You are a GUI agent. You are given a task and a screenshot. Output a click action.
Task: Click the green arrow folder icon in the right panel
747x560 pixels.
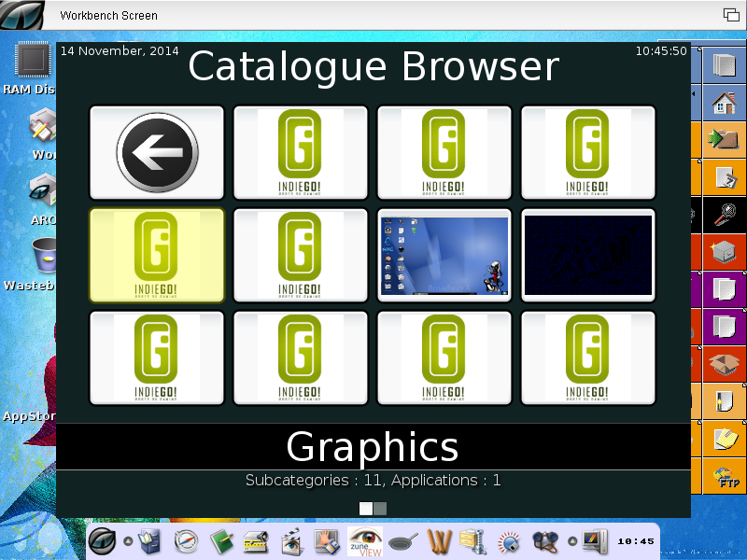click(x=723, y=139)
